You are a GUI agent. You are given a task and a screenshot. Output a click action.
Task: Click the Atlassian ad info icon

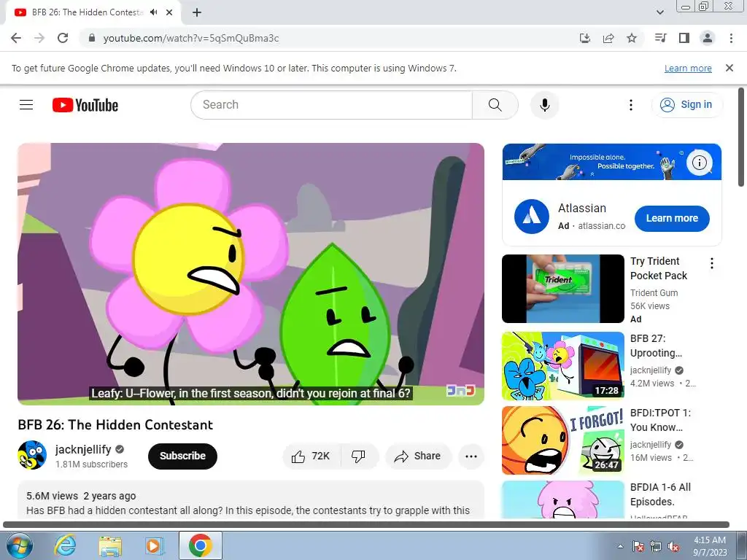click(x=699, y=163)
